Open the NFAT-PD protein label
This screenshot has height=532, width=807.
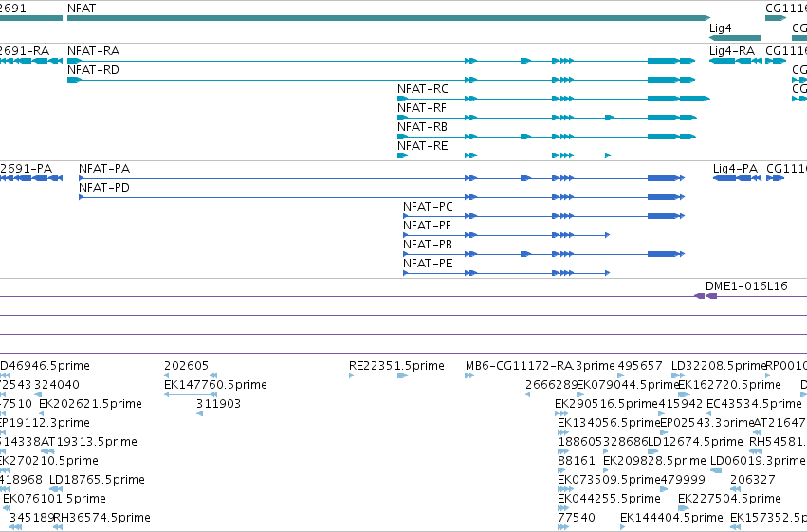point(104,188)
